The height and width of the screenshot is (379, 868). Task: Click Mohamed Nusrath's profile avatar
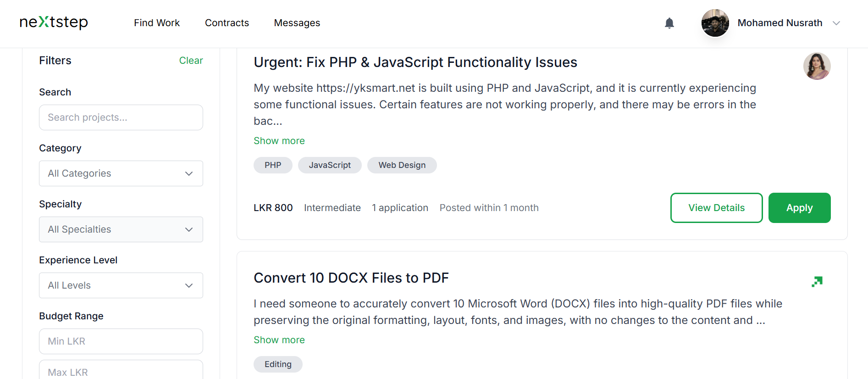[715, 23]
